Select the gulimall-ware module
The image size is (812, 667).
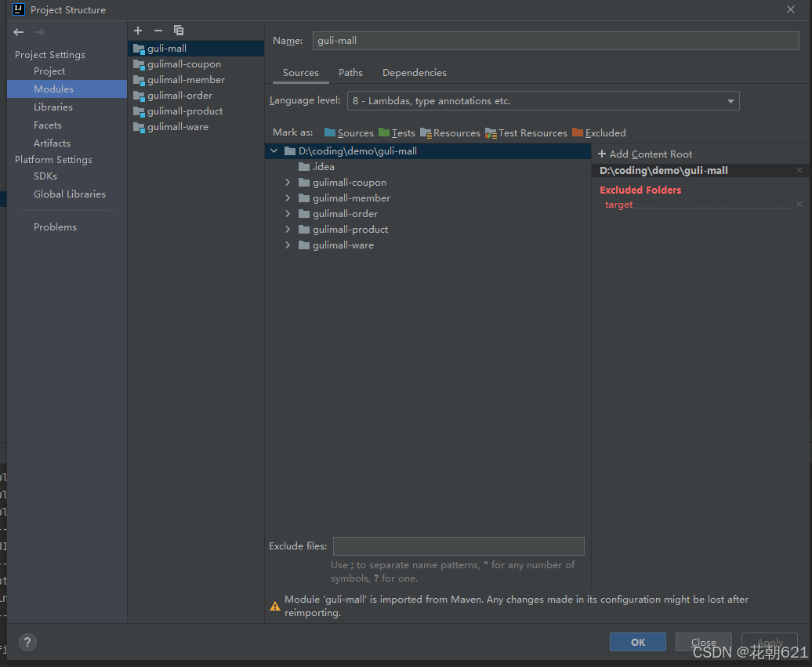click(x=178, y=126)
